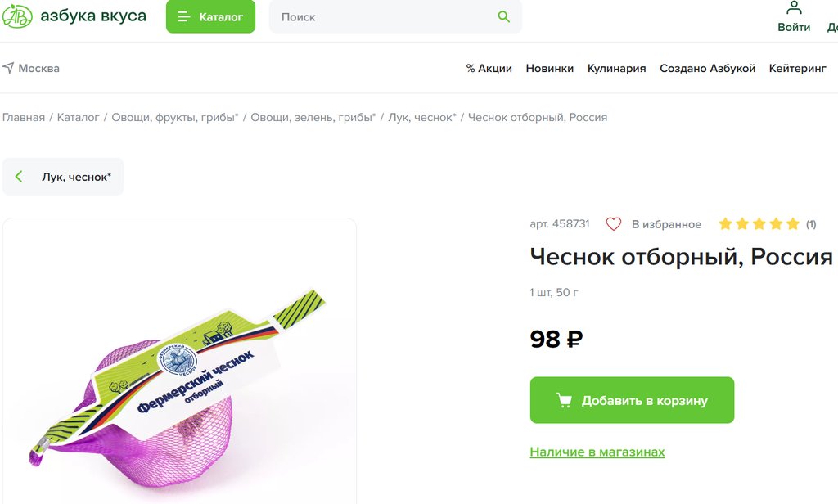This screenshot has height=504, width=838.
Task: Click the Войти user profile icon
Action: [x=794, y=8]
